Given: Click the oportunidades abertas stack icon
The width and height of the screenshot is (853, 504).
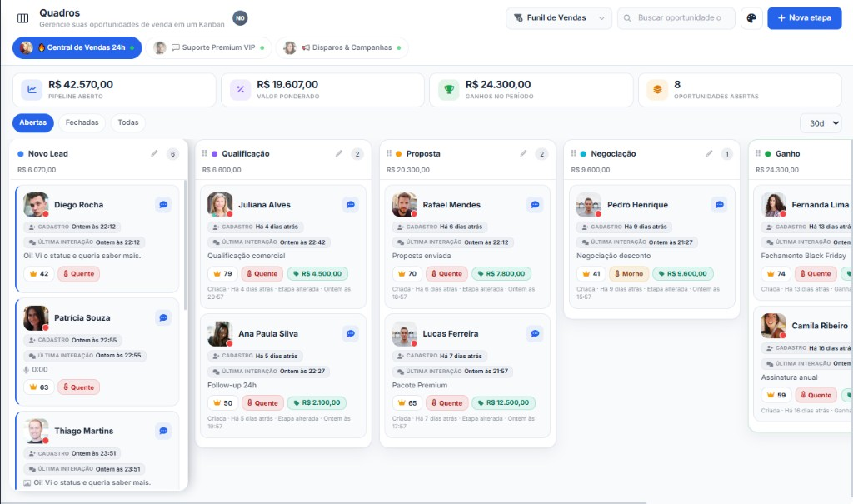Looking at the screenshot, I should tap(657, 90).
